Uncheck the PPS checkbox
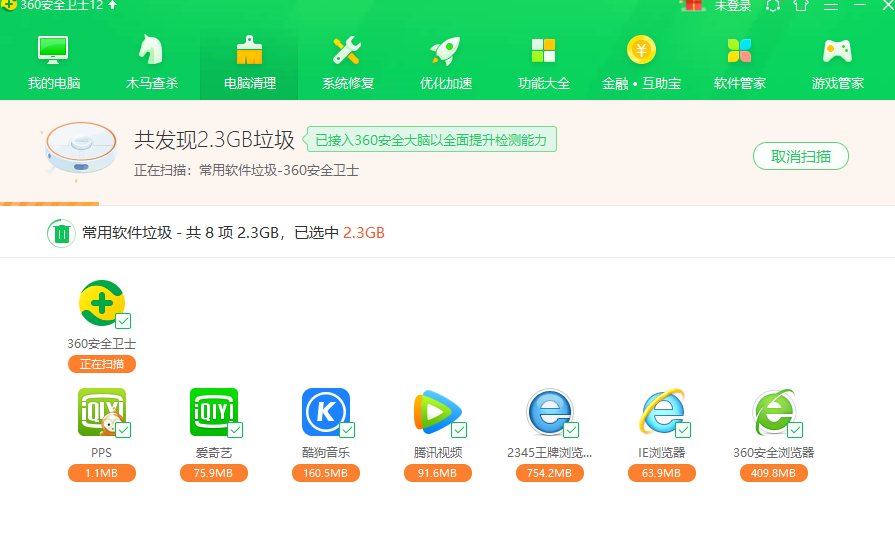The image size is (895, 559). pos(123,429)
